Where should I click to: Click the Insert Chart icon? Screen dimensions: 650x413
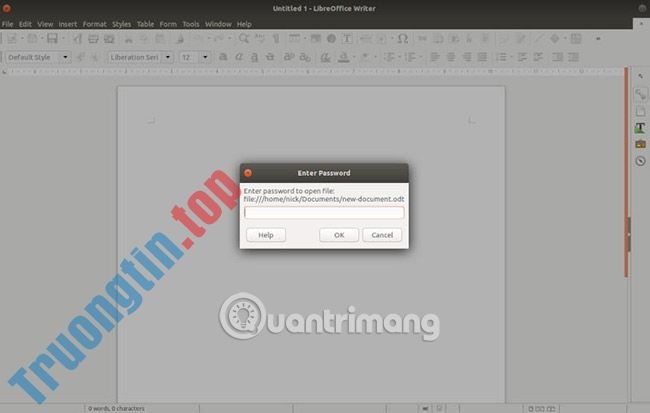pos(331,39)
